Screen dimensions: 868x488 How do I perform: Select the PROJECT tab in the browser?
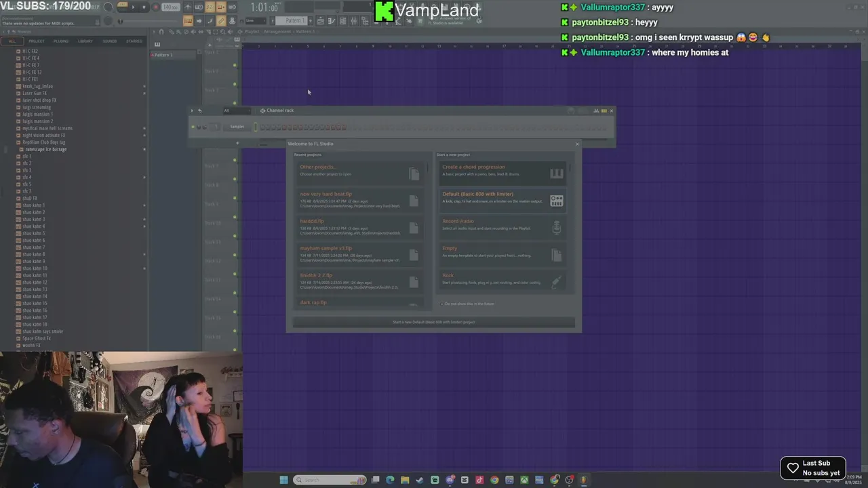coord(37,41)
